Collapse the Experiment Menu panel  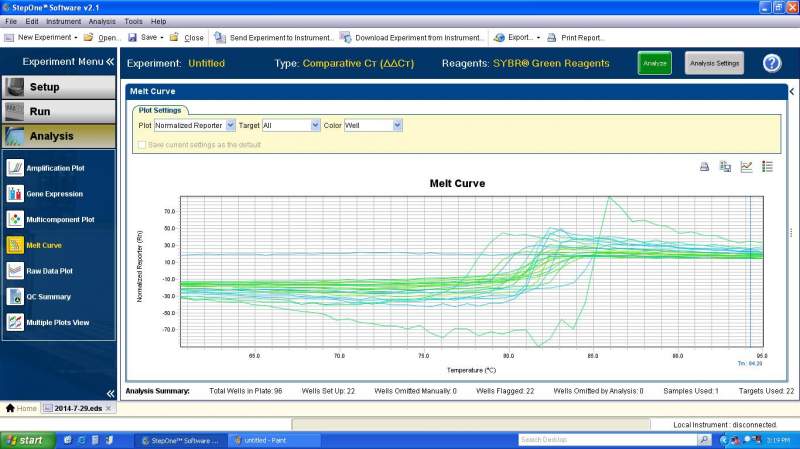tap(110, 62)
